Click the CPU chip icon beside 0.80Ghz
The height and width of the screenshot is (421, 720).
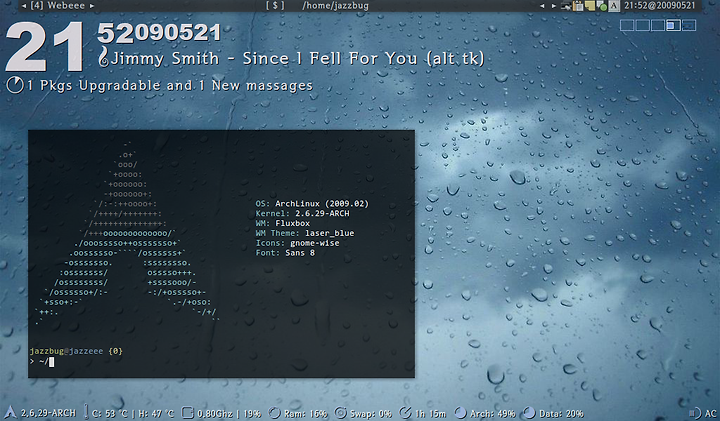[x=187, y=413]
